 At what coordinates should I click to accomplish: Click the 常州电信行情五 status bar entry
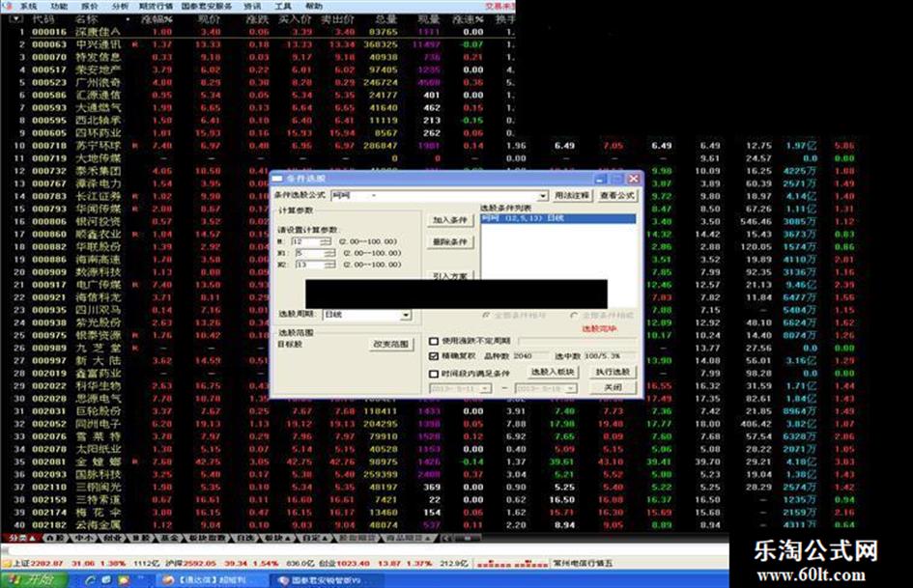pos(583,564)
